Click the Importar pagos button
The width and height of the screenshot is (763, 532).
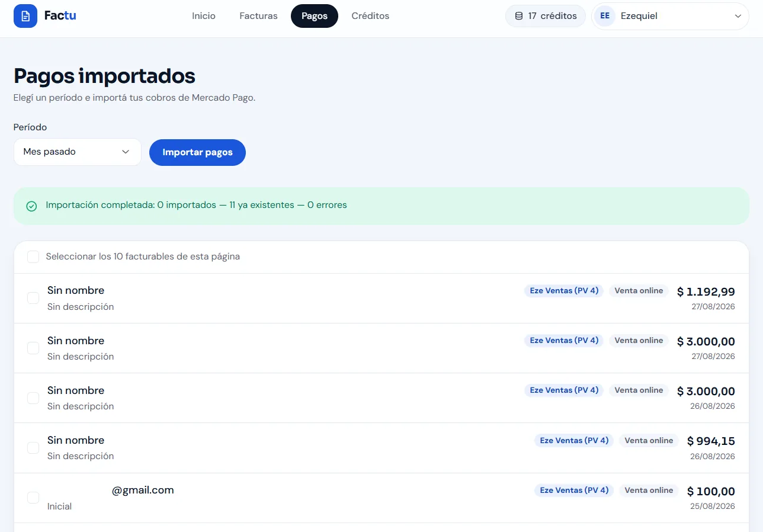pos(197,152)
